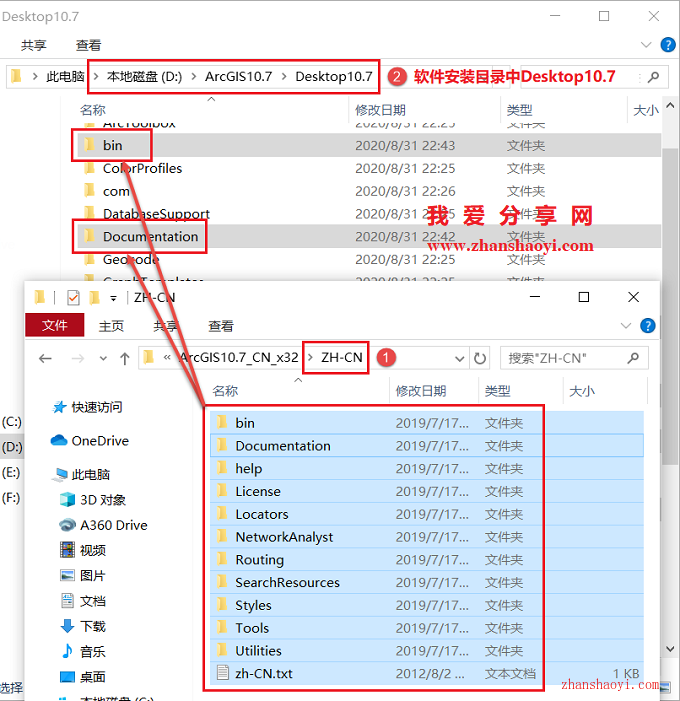Click the chevron after 本地磁盘 (D:) breadcrumb
The image size is (680, 701).
click(x=194, y=76)
